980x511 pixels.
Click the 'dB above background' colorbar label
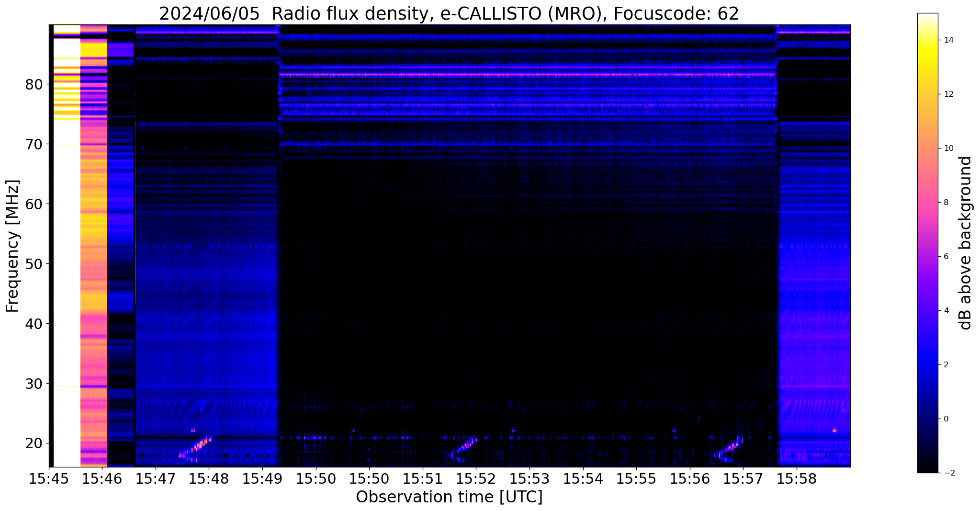click(x=966, y=243)
